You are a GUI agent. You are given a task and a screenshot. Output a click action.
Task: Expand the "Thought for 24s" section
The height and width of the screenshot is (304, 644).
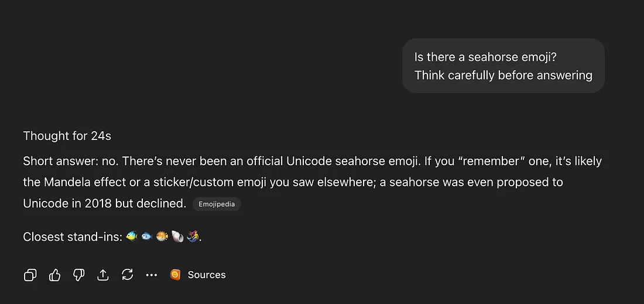(x=67, y=136)
